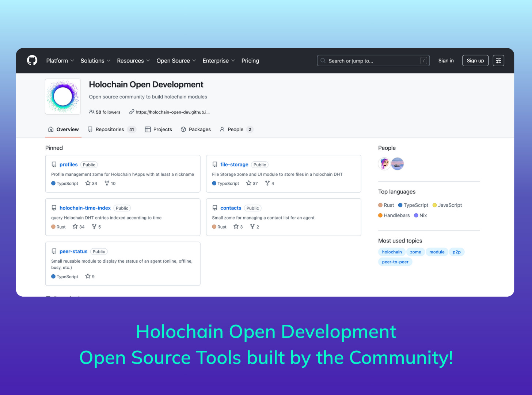
Task: Open the appearance settings sliders icon
Action: coord(498,61)
